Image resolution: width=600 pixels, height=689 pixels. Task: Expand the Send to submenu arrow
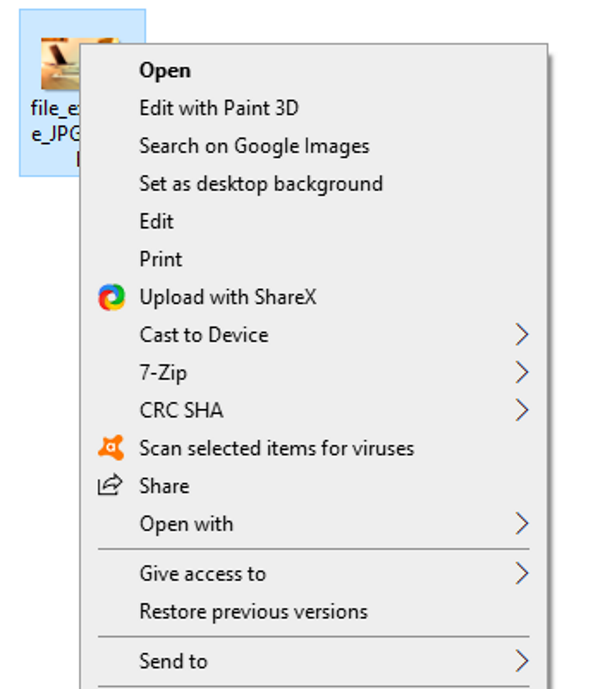pos(521,661)
